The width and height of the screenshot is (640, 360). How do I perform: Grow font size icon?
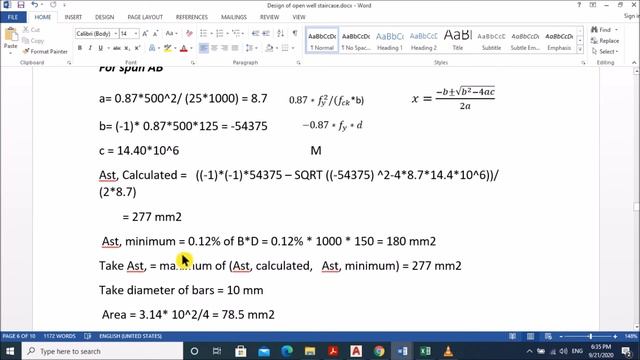(x=145, y=33)
